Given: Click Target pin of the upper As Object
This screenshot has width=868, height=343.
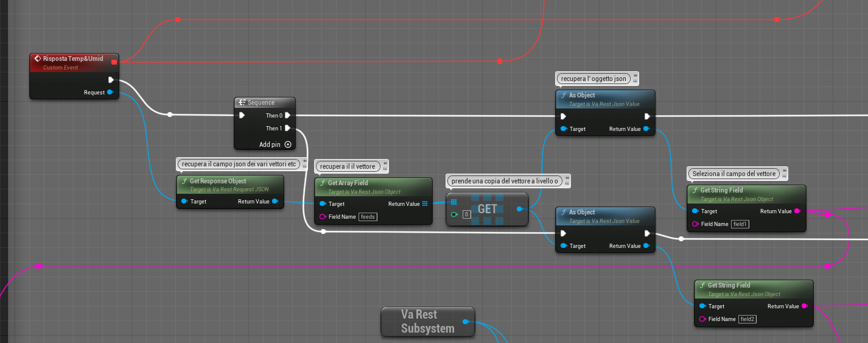Looking at the screenshot, I should coord(564,129).
